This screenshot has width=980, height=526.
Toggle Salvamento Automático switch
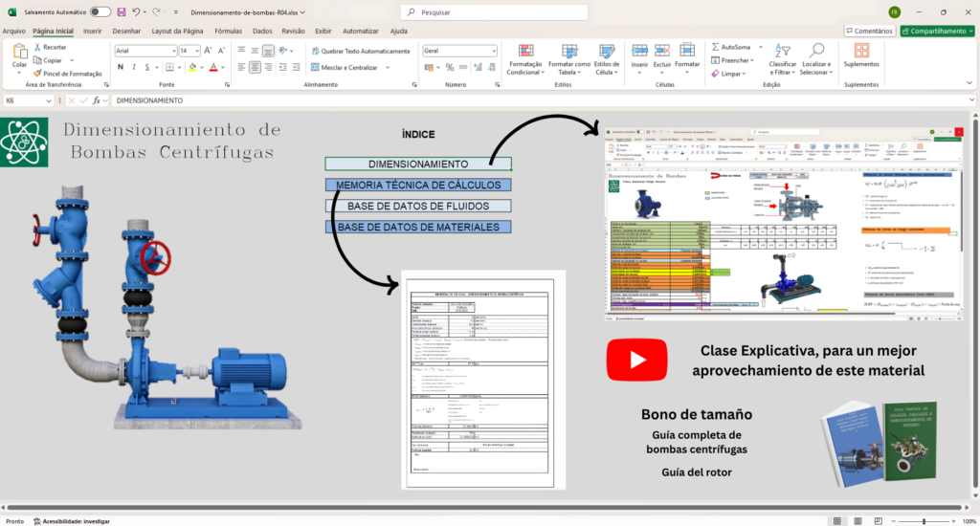click(x=100, y=11)
